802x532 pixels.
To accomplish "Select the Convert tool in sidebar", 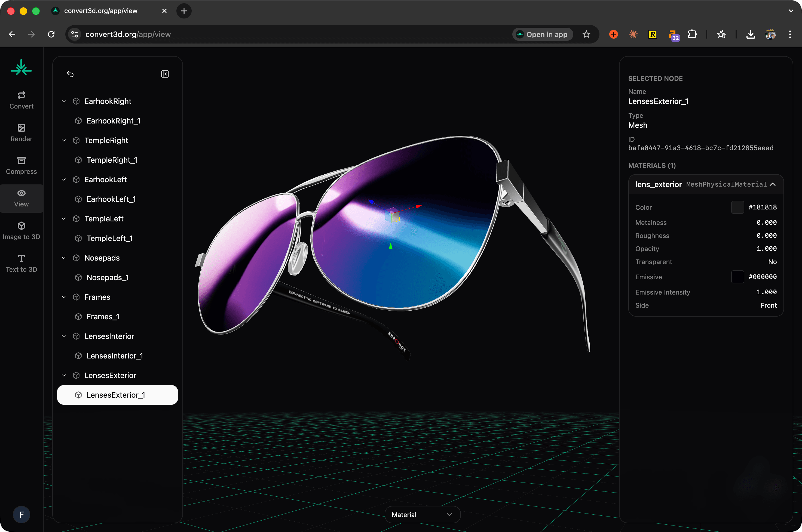I will pos(21,100).
